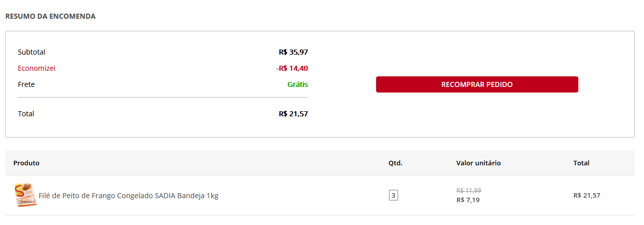644x225 pixels.
Task: Click the Subtotal label
Action: coord(32,52)
